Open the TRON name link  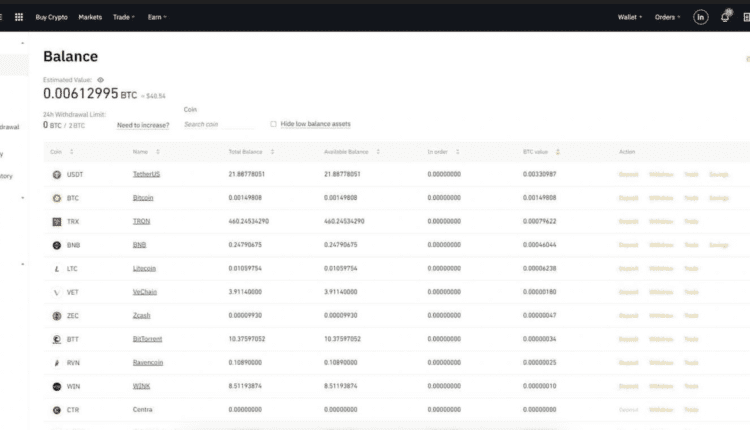(x=141, y=221)
